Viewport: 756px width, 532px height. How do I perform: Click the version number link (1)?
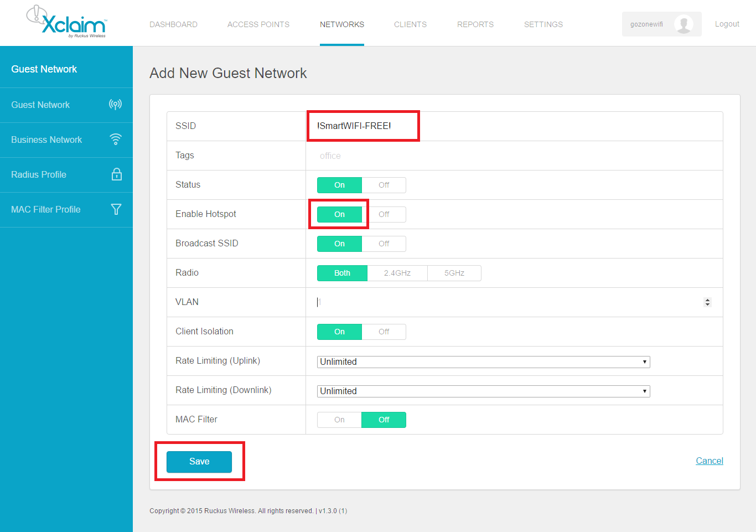pos(343,511)
